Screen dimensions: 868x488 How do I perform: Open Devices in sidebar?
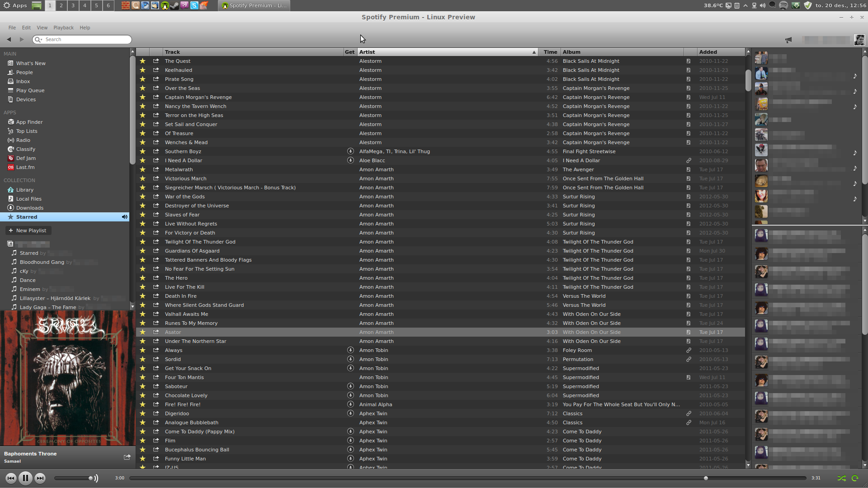26,99
